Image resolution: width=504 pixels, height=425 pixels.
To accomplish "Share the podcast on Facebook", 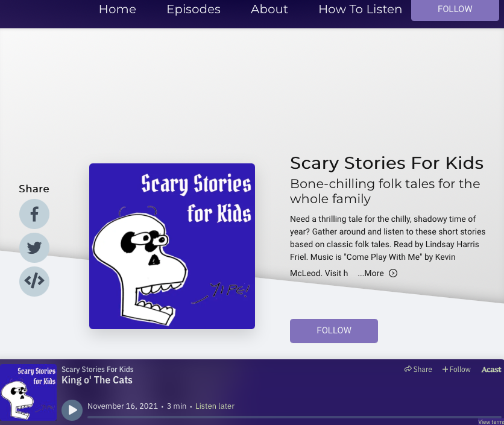I will 34,214.
